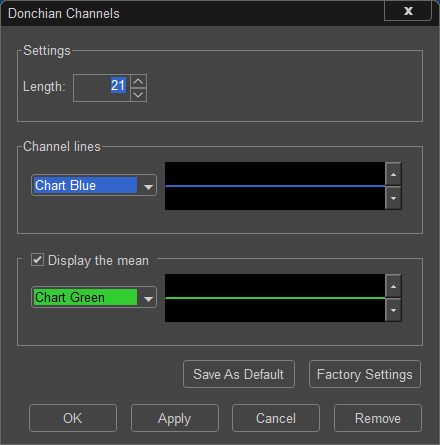Decrease the Length value with down arrow
Image resolution: width=440 pixels, height=445 pixels.
click(x=139, y=95)
